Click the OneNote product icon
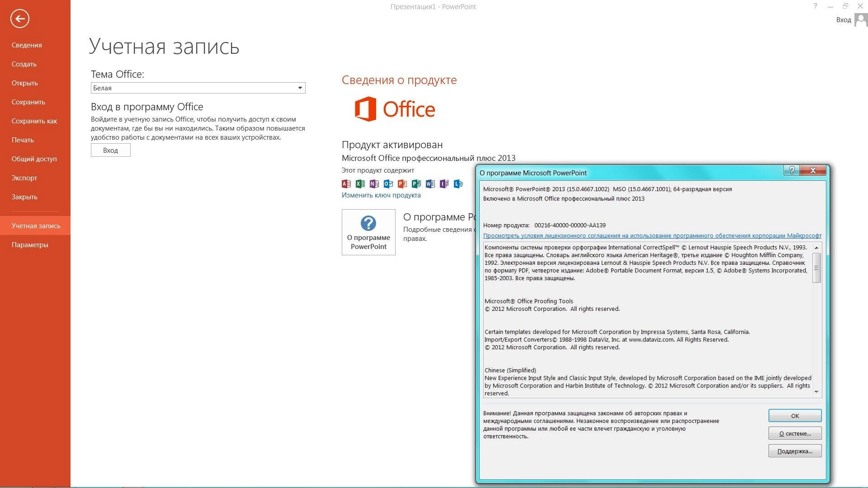 (x=374, y=183)
